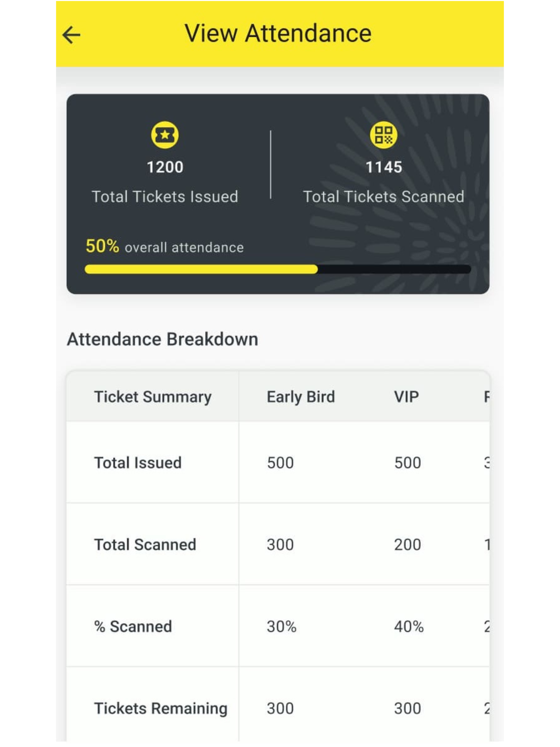Click the Total Scanned row label
560x747 pixels.
click(x=145, y=545)
